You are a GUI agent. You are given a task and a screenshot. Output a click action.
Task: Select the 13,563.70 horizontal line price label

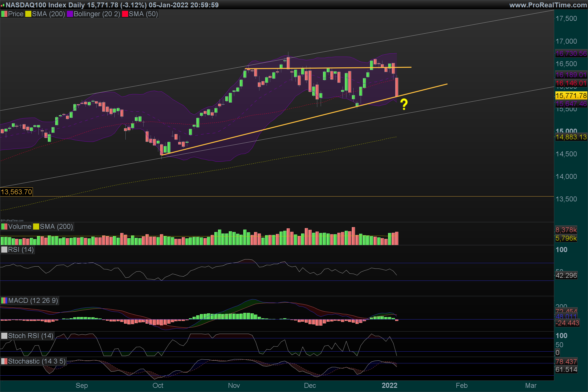(x=16, y=192)
